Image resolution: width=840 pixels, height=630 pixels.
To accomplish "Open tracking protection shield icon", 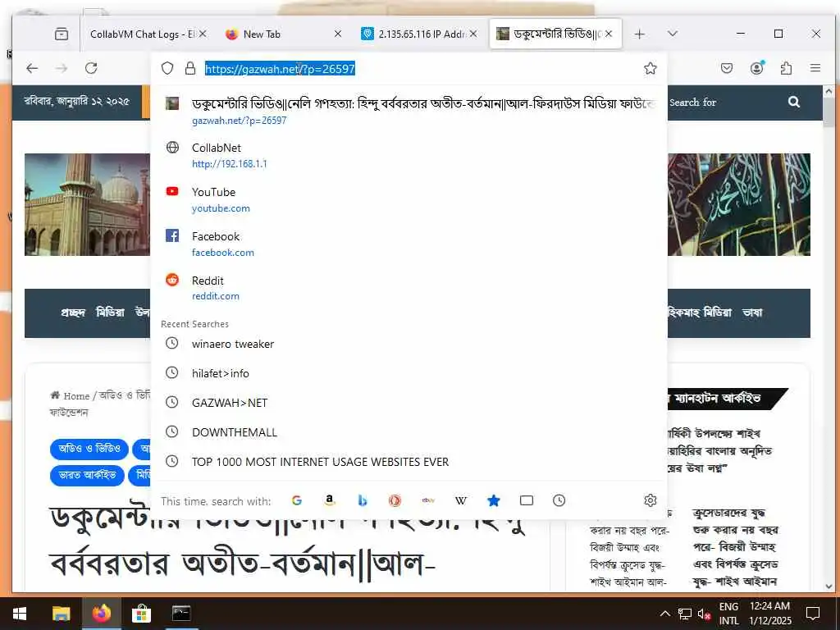I will pyautogui.click(x=167, y=68).
